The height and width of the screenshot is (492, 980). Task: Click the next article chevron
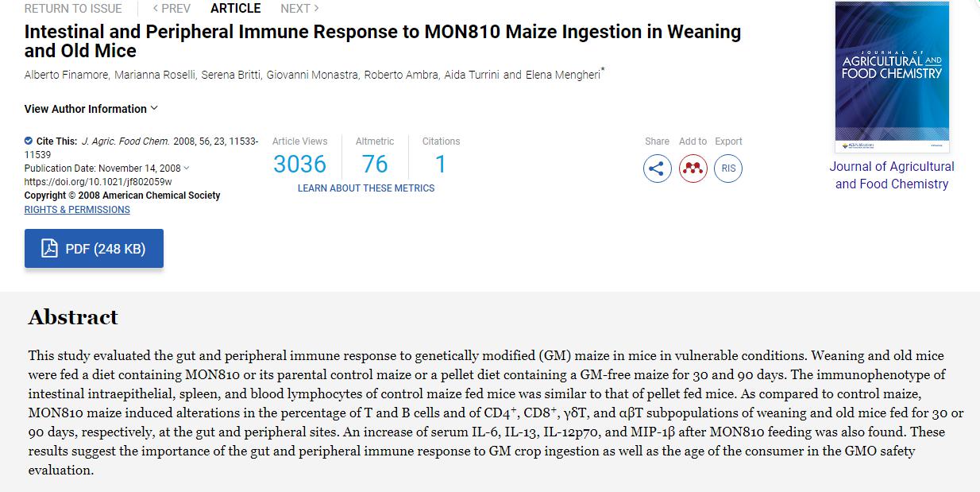(316, 9)
